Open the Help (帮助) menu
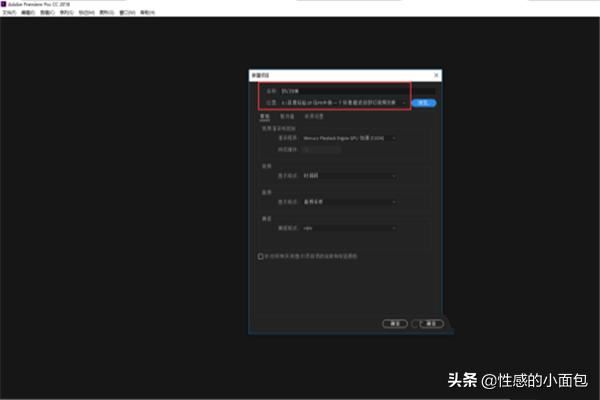Image resolution: width=600 pixels, height=400 pixels. point(147,13)
